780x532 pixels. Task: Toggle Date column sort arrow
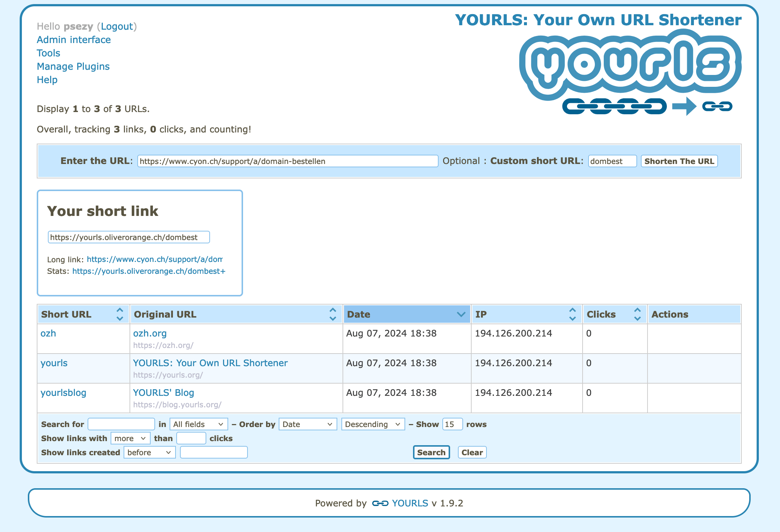461,314
